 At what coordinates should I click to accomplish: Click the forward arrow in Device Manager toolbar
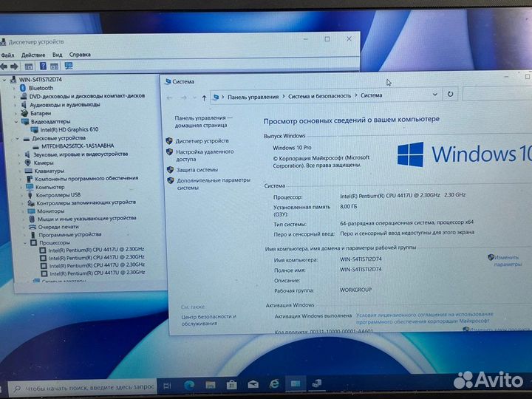(14, 66)
